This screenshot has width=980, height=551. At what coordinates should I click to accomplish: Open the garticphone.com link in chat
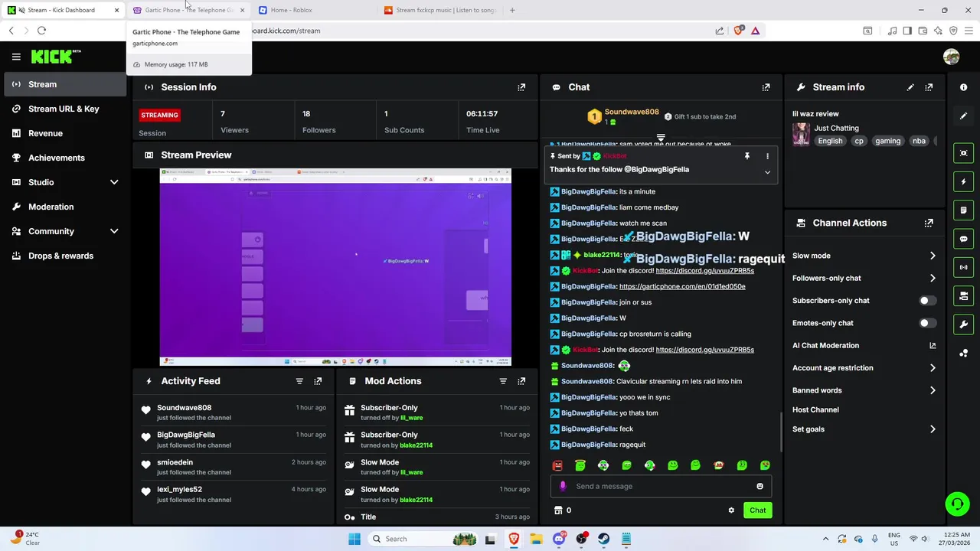[682, 286]
